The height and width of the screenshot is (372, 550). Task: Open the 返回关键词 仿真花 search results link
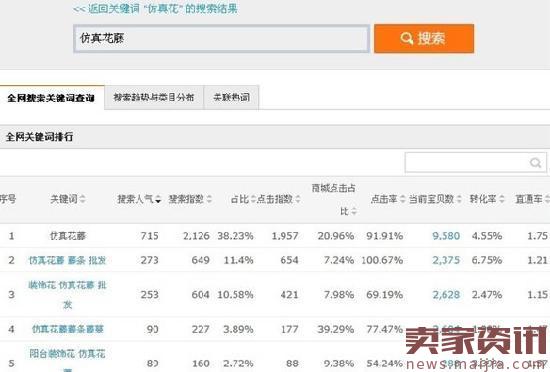point(155,8)
